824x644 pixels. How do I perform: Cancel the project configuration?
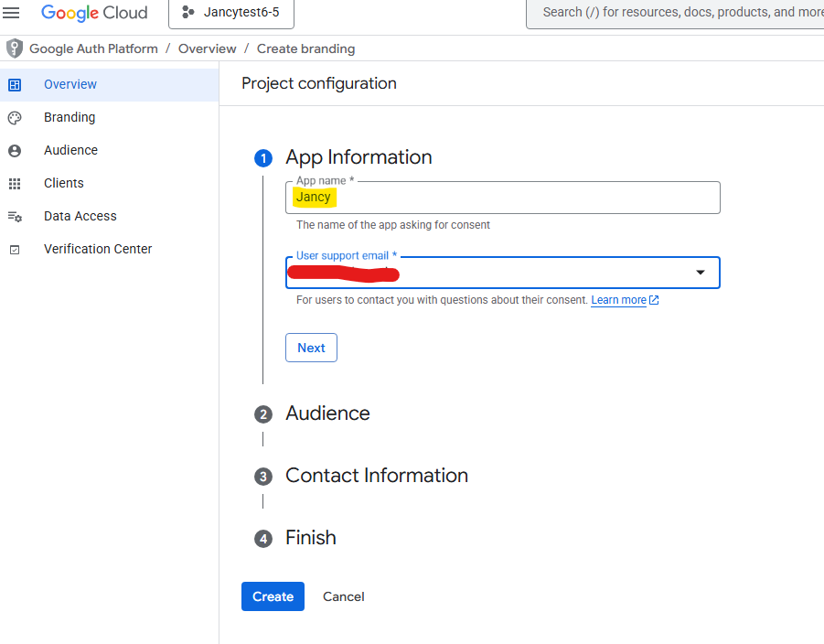(343, 596)
